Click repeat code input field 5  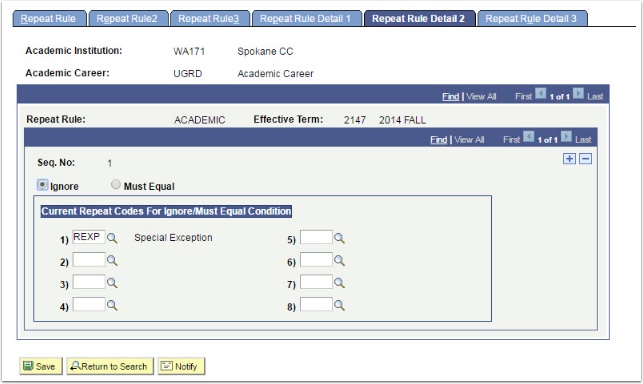coord(316,237)
